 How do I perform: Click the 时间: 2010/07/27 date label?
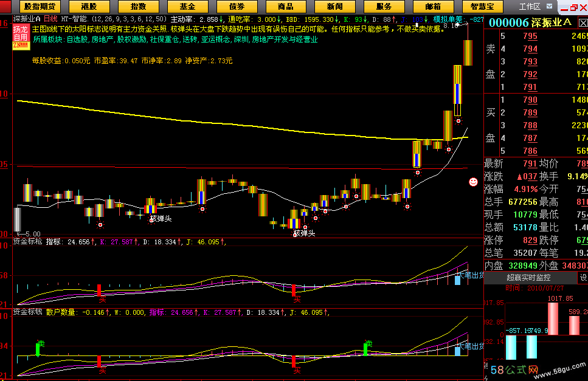534,288
